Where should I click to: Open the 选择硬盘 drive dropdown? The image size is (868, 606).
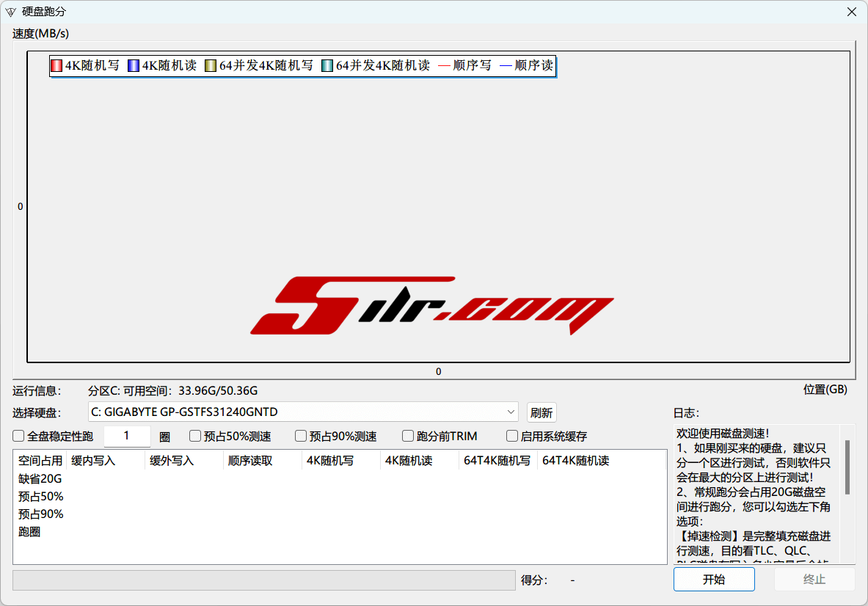point(303,412)
